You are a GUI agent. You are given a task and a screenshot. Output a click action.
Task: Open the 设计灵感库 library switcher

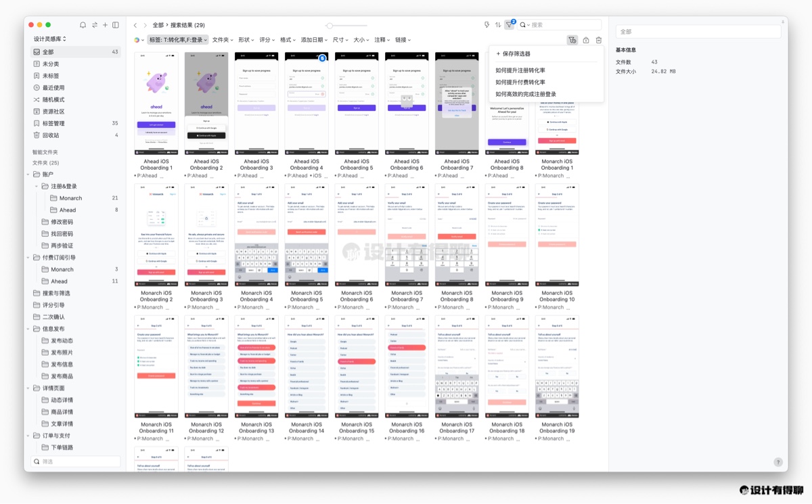(50, 39)
